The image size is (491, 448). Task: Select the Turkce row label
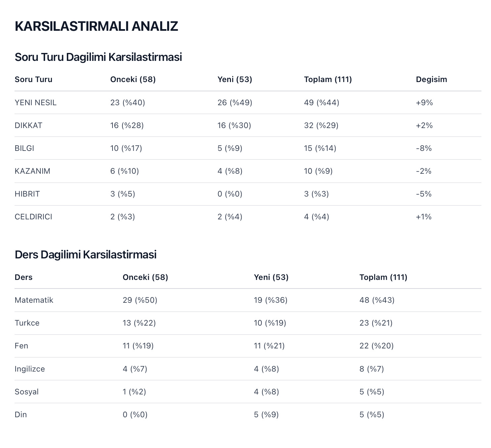click(x=27, y=323)
